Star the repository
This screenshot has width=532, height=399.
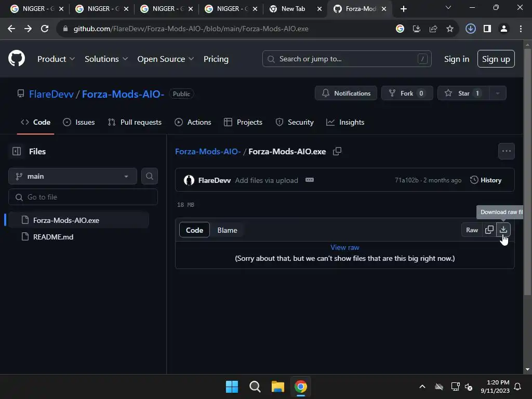463,94
